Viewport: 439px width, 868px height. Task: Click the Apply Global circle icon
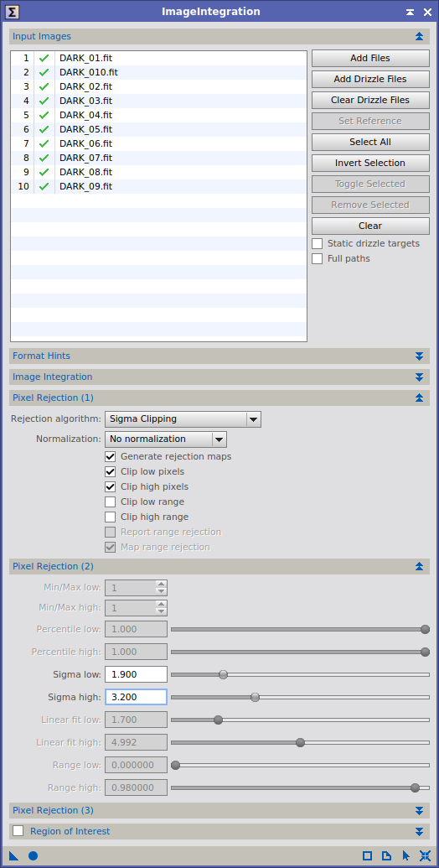tap(34, 855)
